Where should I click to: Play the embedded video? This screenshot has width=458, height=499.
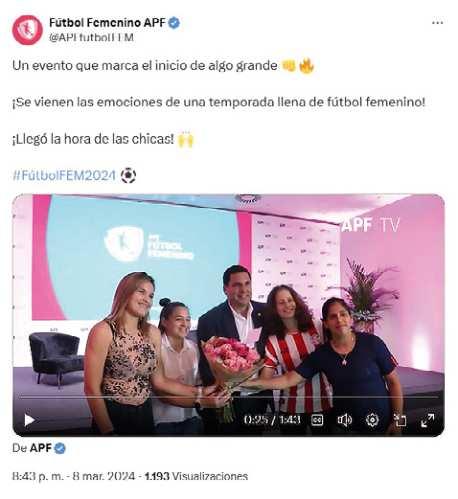(29, 420)
